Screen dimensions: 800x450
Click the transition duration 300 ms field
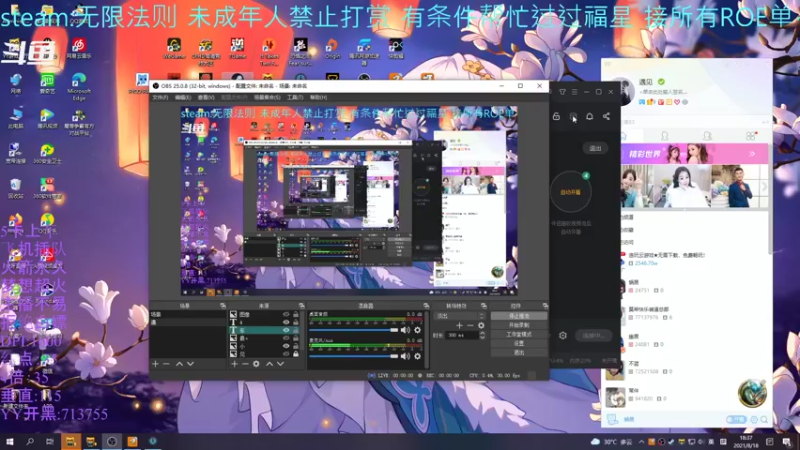[462, 335]
